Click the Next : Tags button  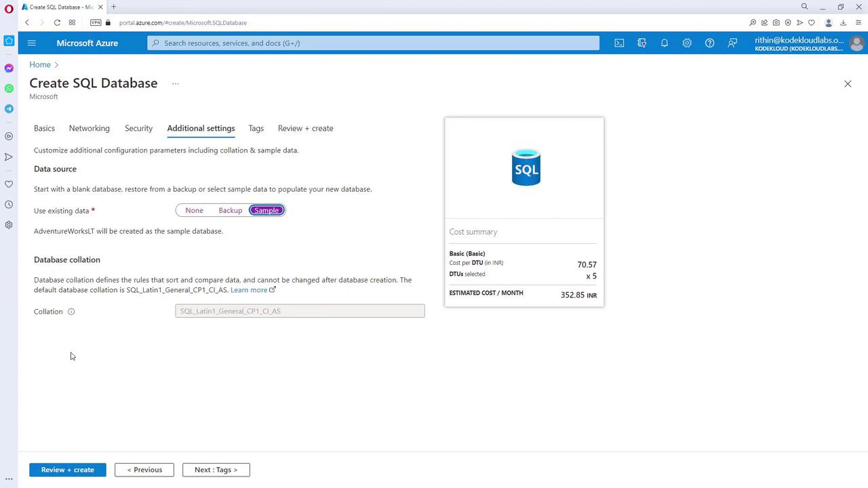click(216, 470)
